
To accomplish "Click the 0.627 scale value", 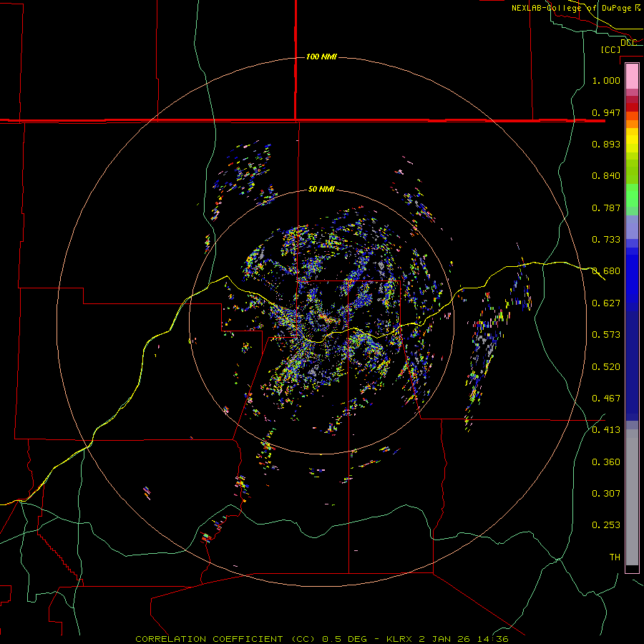I will pos(606,303).
